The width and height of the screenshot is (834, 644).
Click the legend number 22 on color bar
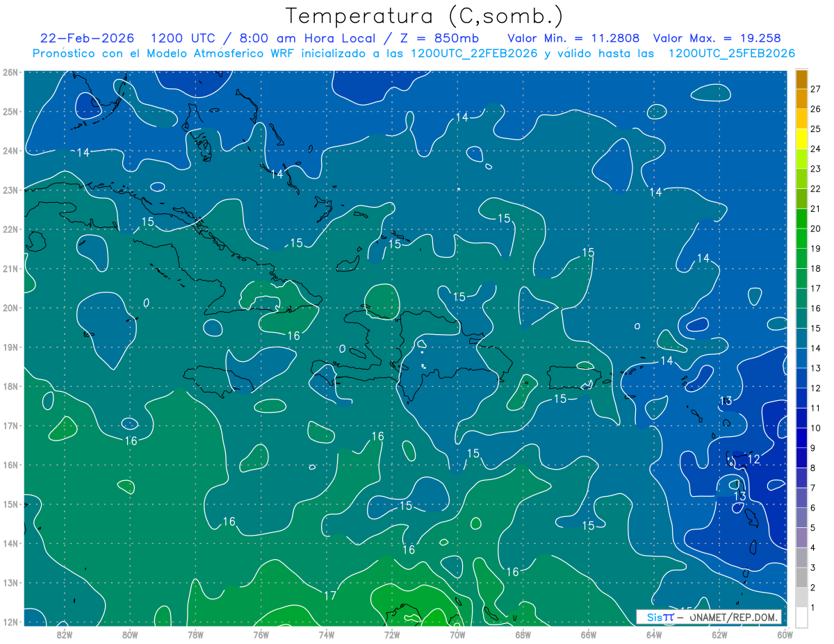[x=816, y=189]
